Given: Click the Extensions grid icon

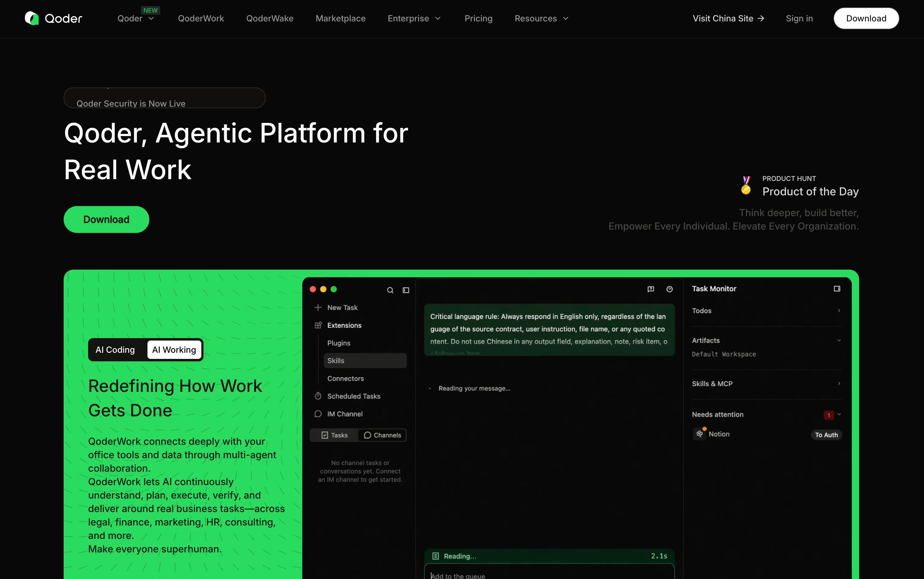Looking at the screenshot, I should [x=318, y=325].
